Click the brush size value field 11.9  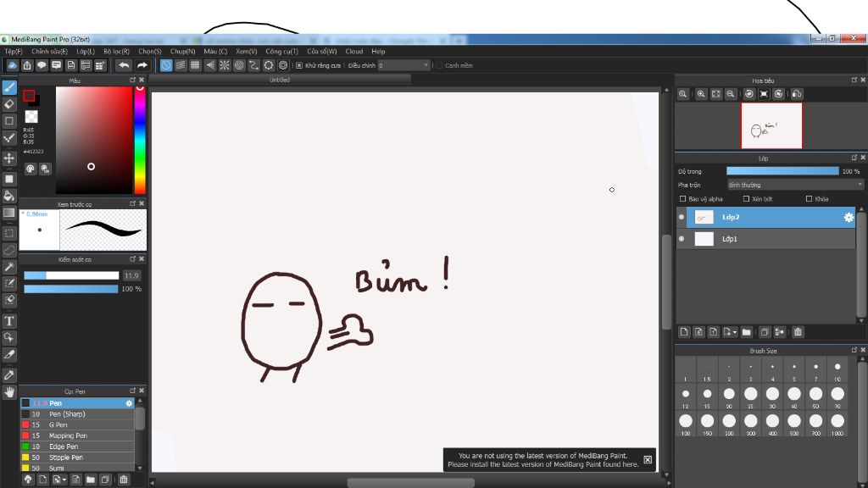point(131,275)
